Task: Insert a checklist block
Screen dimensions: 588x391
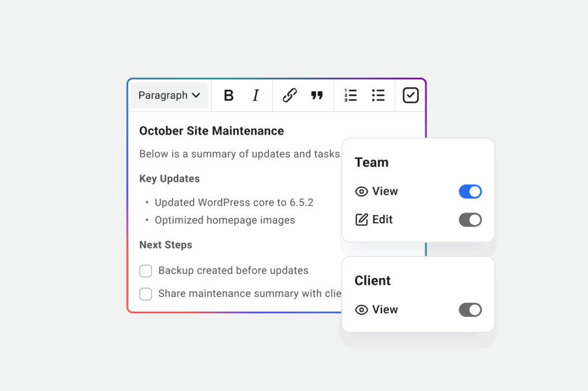Action: (x=410, y=95)
